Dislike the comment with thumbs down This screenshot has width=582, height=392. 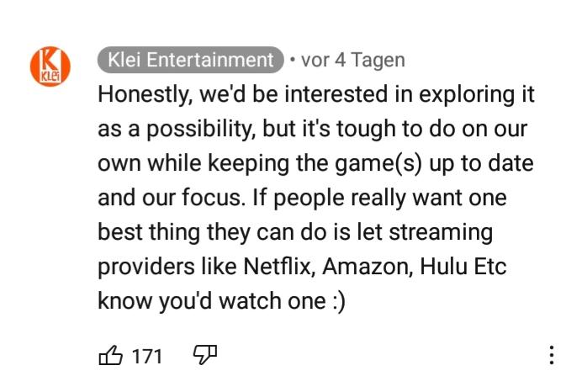coord(204,356)
